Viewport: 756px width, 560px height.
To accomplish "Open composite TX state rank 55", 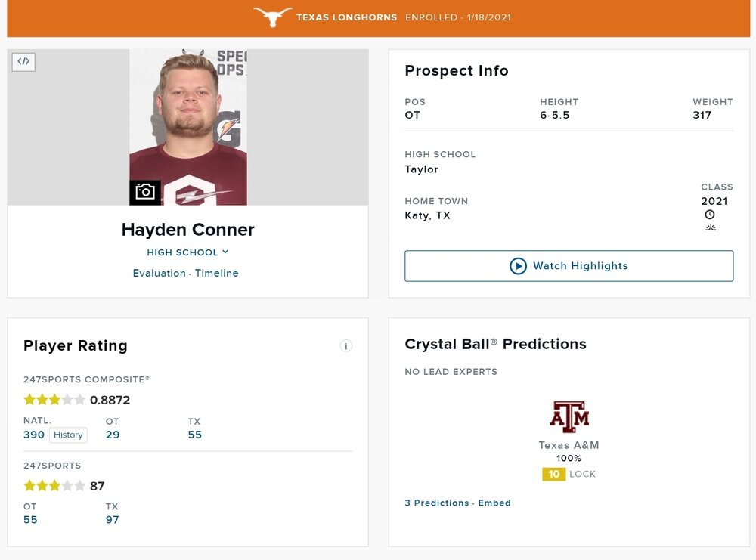I will pyautogui.click(x=195, y=435).
